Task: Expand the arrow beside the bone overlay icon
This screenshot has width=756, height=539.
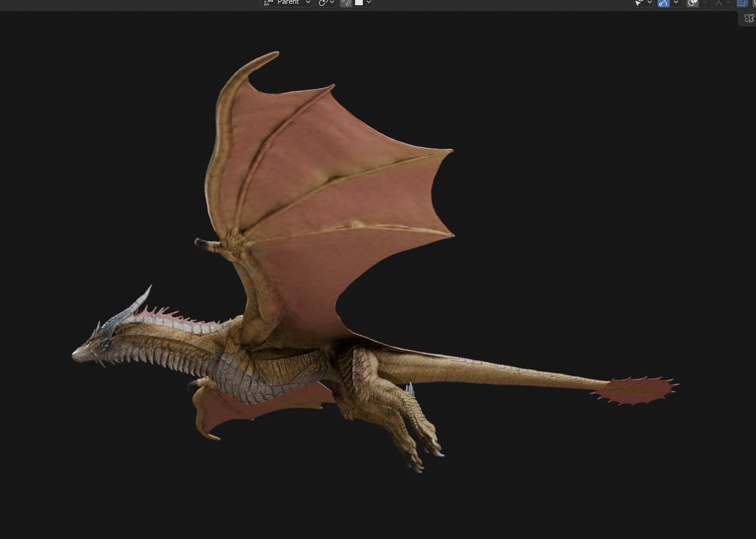Action: click(x=728, y=3)
